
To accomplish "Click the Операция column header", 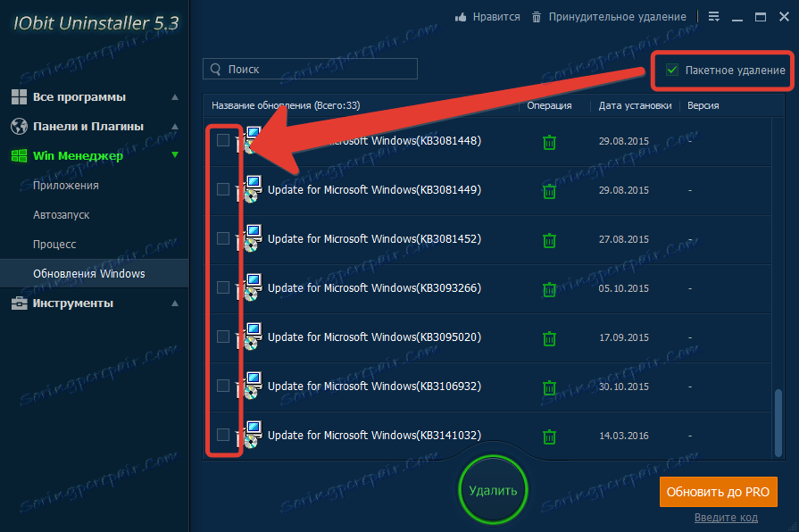I will 549,105.
